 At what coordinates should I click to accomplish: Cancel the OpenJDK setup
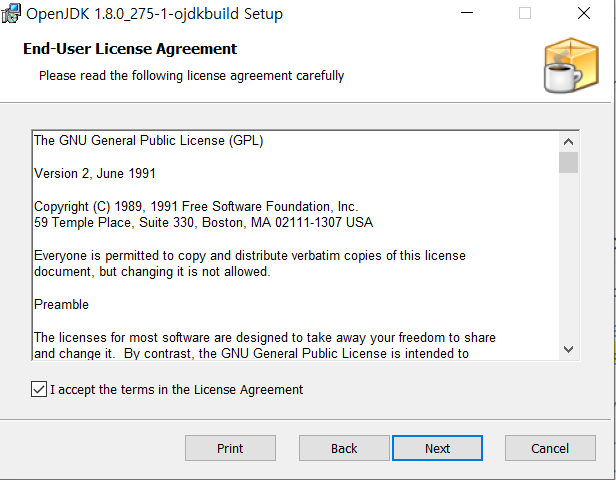click(x=550, y=448)
